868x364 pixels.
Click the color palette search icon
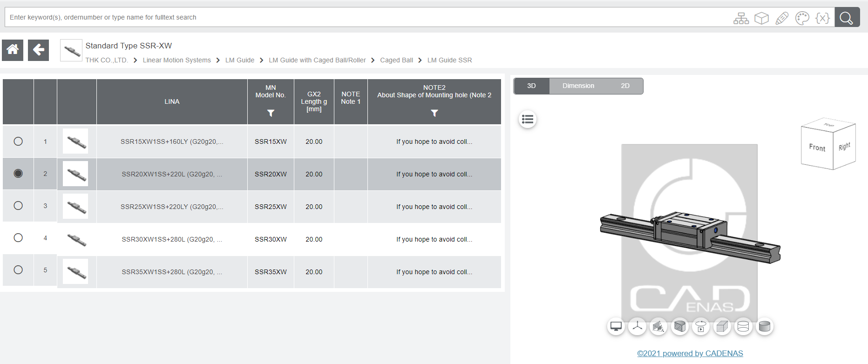point(802,18)
